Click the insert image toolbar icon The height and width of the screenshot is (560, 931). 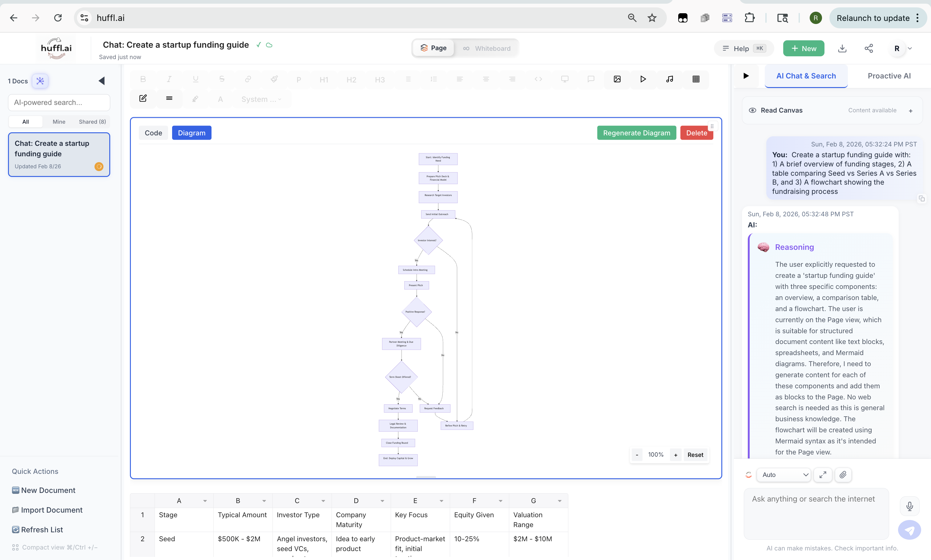click(617, 79)
